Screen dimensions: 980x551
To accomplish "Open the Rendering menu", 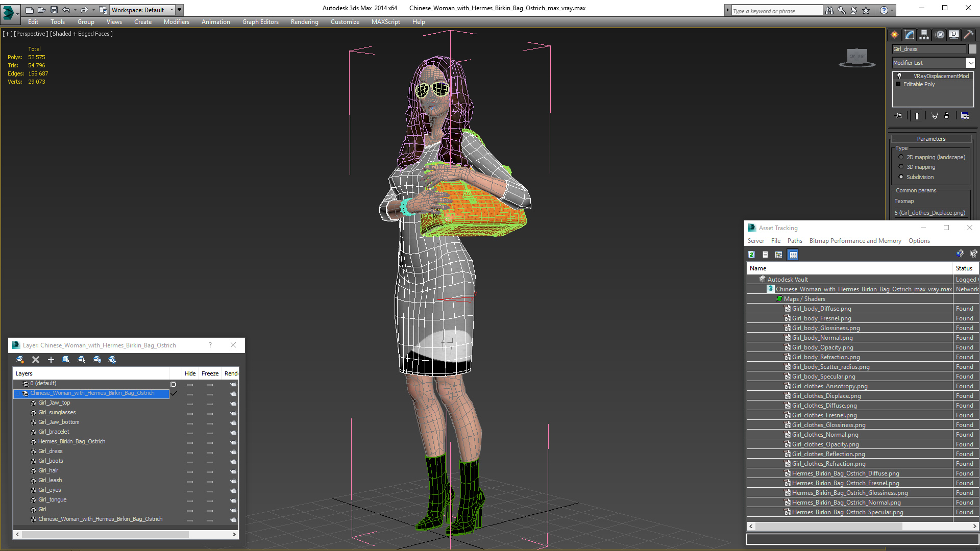I will tap(304, 22).
